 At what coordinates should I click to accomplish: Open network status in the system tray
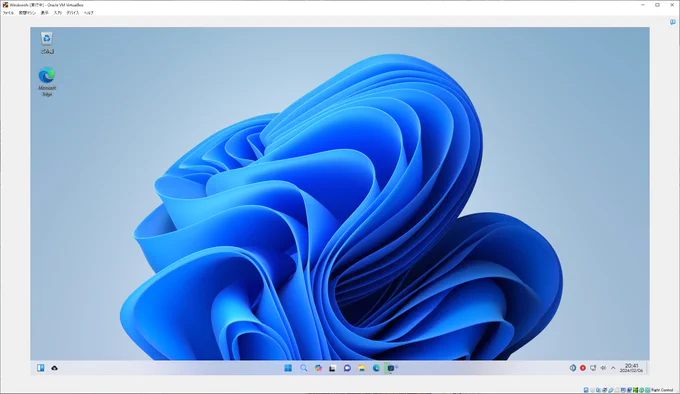(593, 368)
